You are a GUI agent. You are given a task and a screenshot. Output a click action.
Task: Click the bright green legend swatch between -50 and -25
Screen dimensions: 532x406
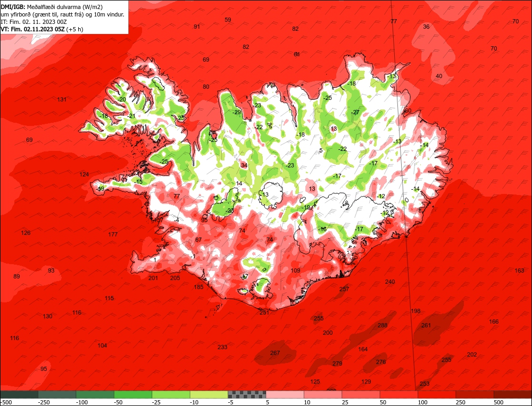coord(133,394)
